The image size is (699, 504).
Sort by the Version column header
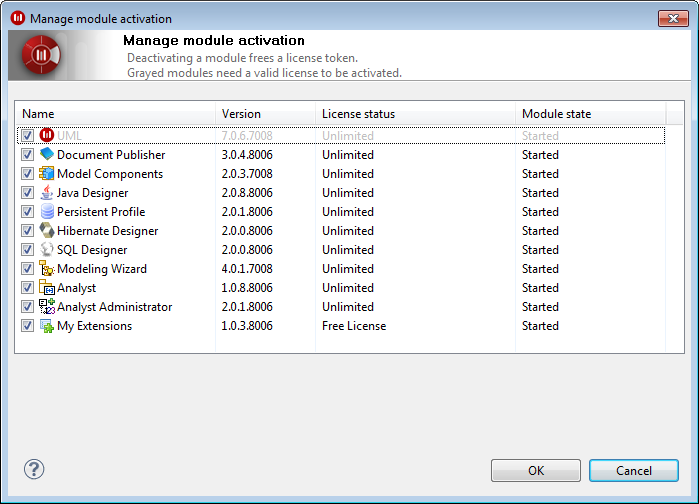266,114
